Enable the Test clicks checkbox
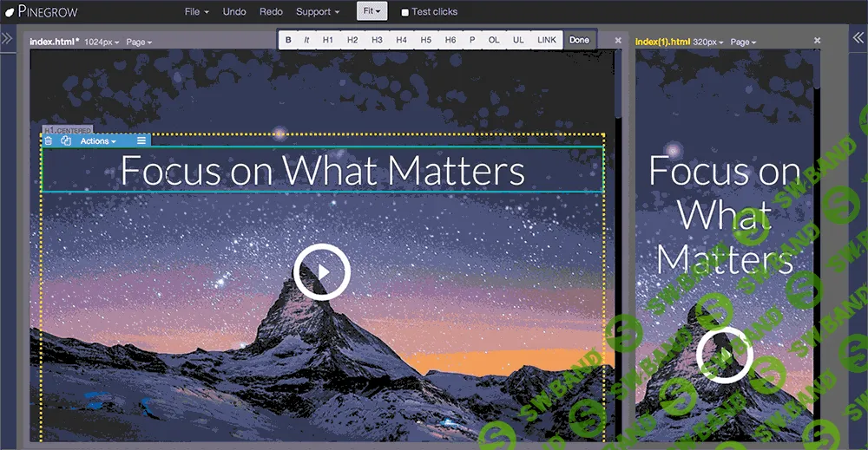This screenshot has width=868, height=450. 404,12
